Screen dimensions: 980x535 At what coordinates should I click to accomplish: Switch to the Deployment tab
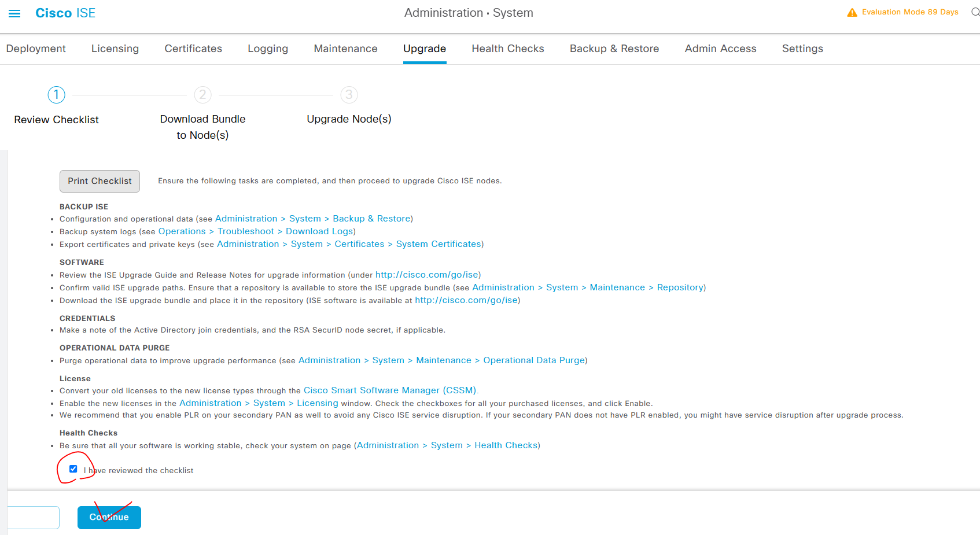click(x=36, y=49)
